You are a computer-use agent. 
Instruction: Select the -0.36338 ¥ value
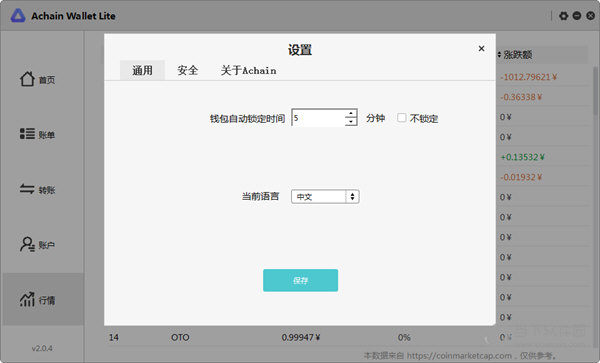click(x=521, y=97)
